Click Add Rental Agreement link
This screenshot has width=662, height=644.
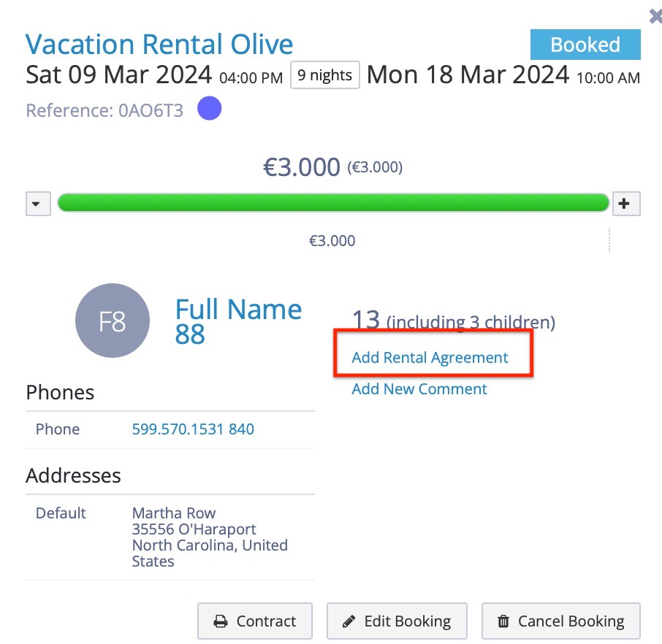[430, 358]
